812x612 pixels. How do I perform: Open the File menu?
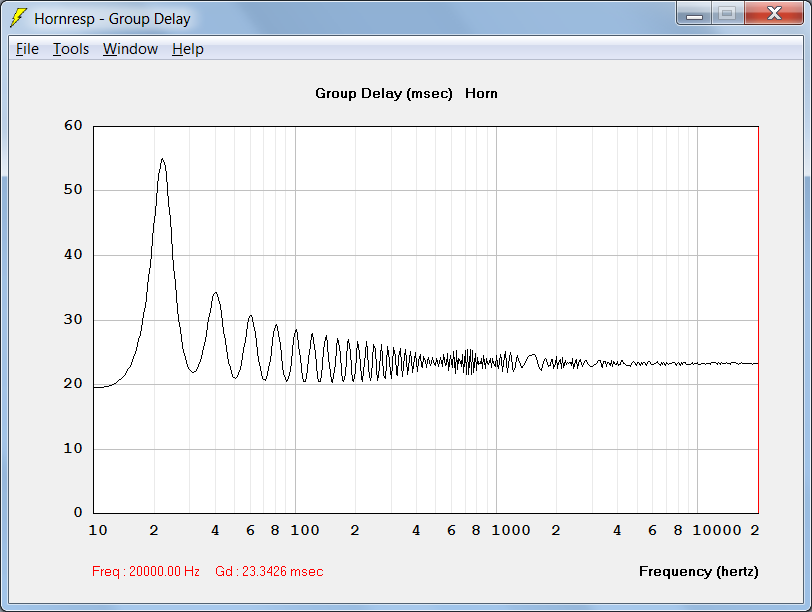[27, 49]
